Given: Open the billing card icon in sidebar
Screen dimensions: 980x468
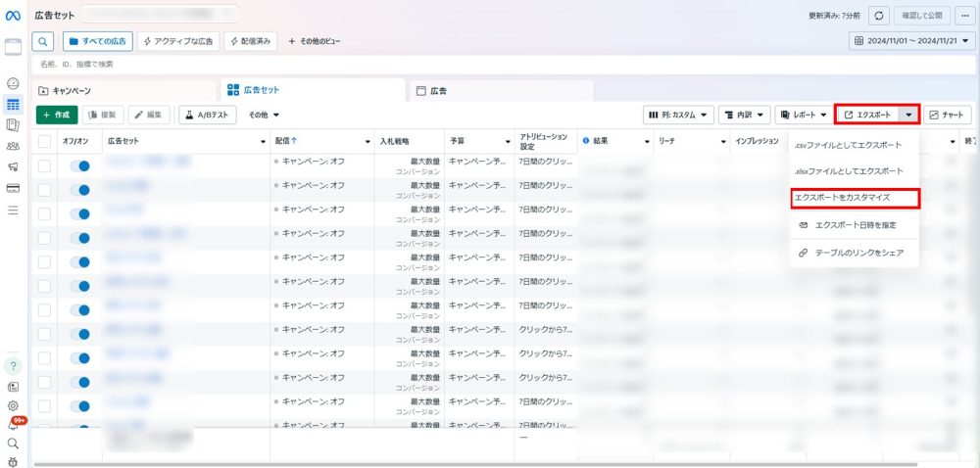Looking at the screenshot, I should pyautogui.click(x=13, y=188).
